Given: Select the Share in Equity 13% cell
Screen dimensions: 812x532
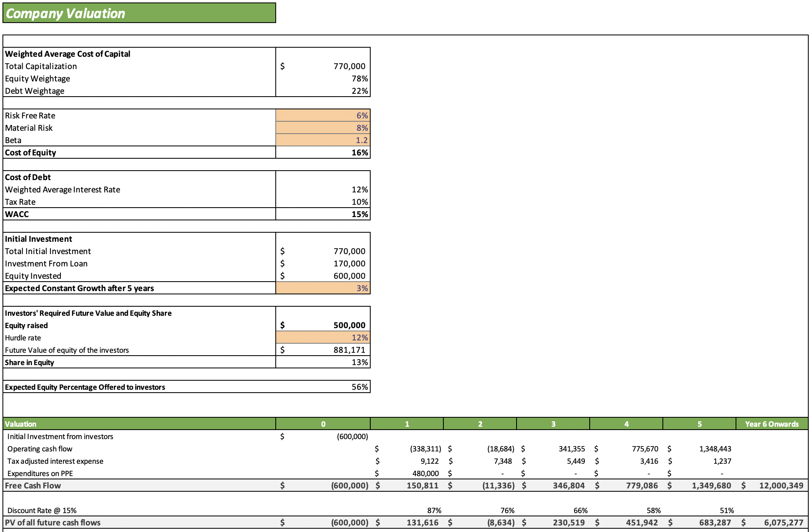Looking at the screenshot, I should [323, 362].
